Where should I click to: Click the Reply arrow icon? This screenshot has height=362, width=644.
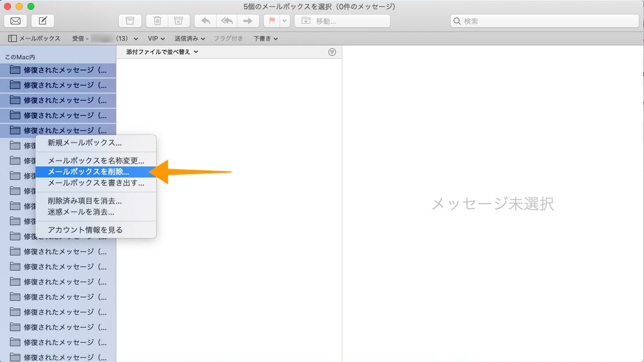point(206,21)
